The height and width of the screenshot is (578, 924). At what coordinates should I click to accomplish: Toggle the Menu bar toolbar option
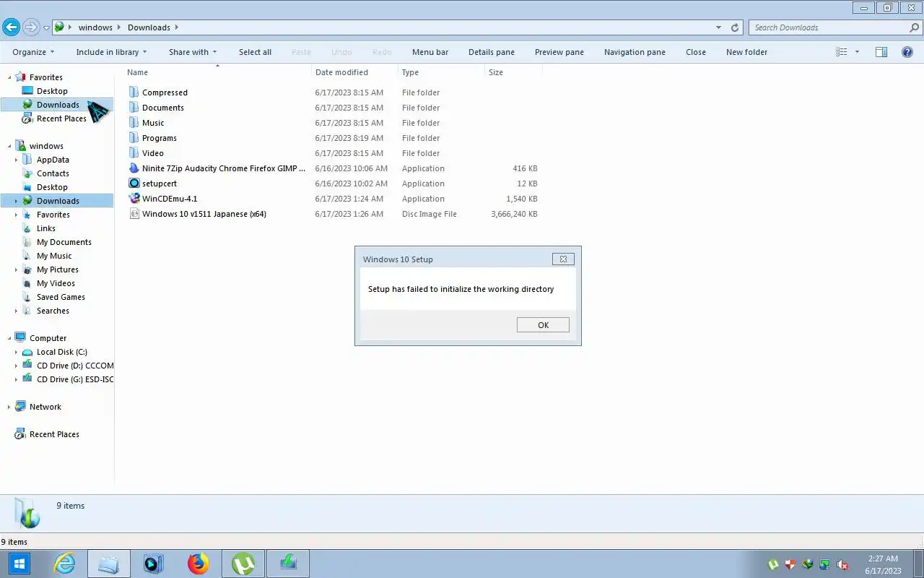click(430, 52)
